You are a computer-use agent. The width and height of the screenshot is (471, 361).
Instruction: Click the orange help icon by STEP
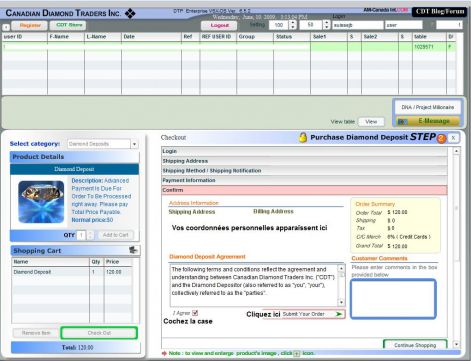click(x=441, y=139)
